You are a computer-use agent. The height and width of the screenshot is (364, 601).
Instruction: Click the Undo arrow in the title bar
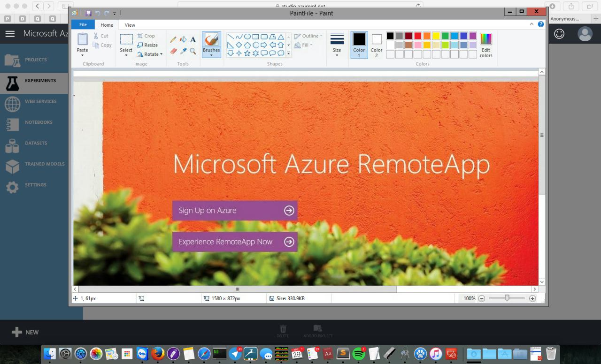[98, 13]
